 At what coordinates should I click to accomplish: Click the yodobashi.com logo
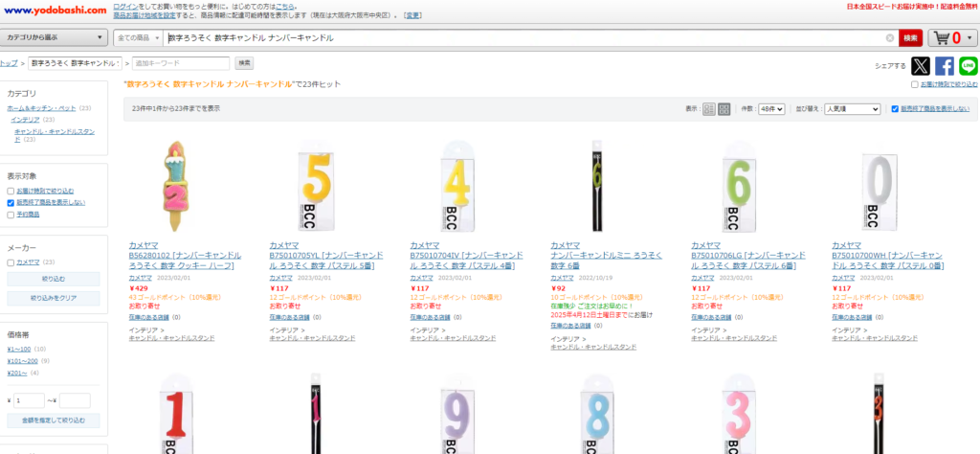(55, 10)
